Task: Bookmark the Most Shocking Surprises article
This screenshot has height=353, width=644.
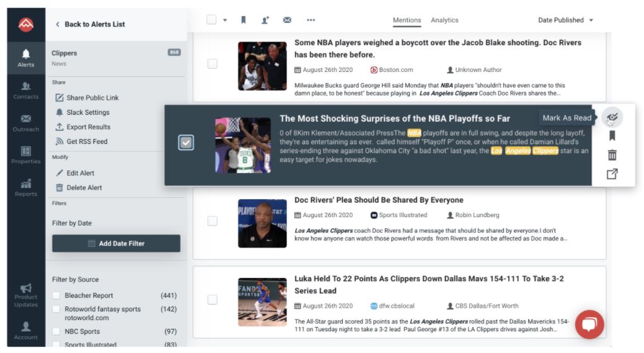Action: [612, 136]
